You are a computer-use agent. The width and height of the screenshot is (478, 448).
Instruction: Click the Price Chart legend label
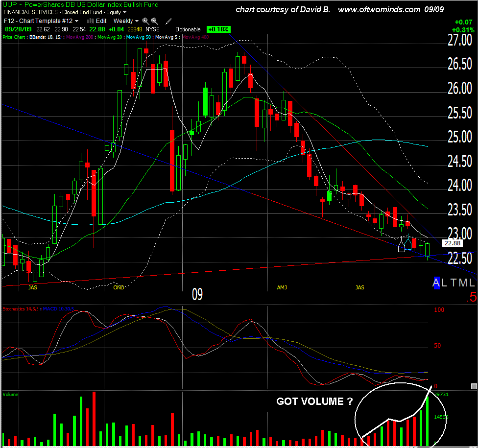[x=14, y=37]
